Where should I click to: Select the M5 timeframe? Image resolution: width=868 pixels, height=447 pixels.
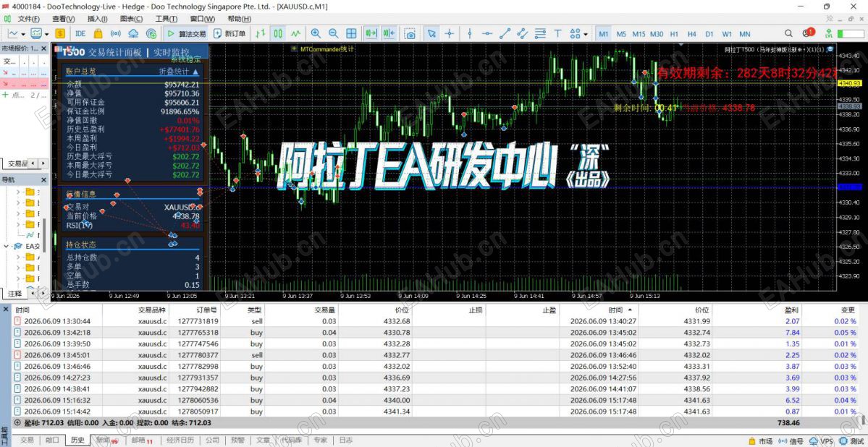(x=621, y=34)
